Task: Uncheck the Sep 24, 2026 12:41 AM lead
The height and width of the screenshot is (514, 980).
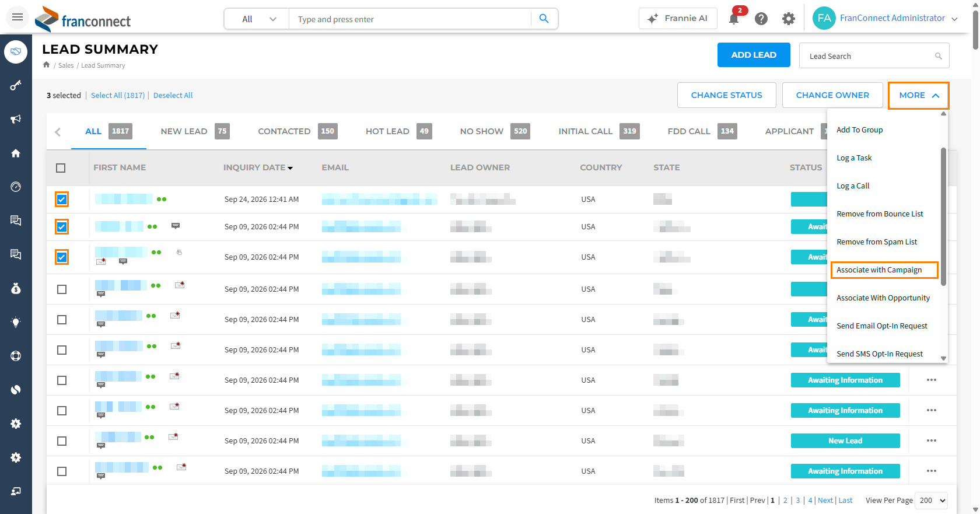Action: click(x=62, y=200)
